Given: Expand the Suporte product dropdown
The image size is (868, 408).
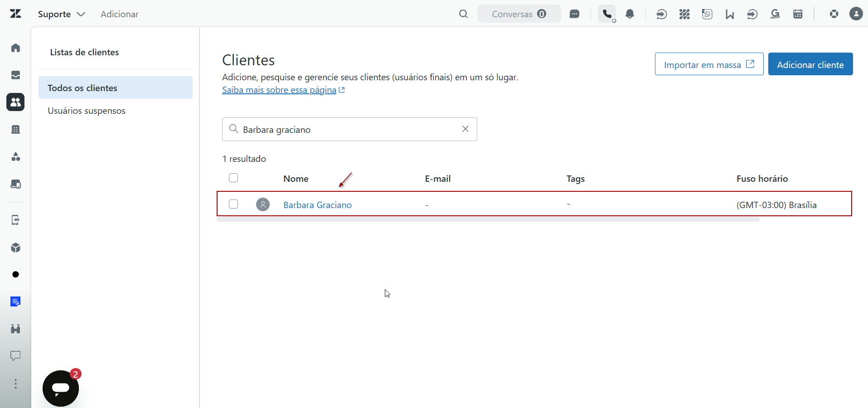Looking at the screenshot, I should click(62, 14).
